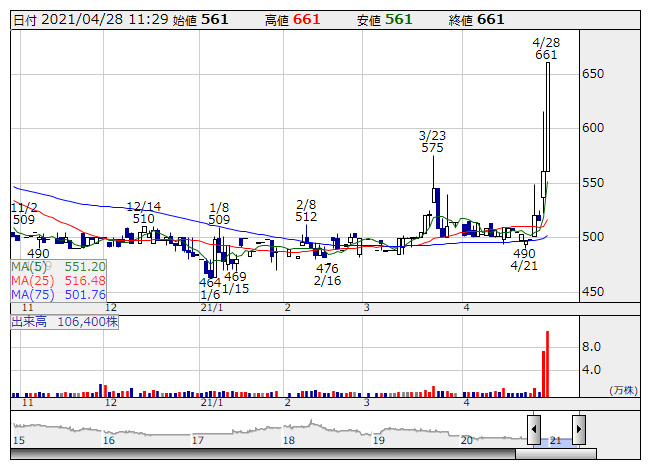Click the 11/2 509 high annotation

(x=24, y=214)
